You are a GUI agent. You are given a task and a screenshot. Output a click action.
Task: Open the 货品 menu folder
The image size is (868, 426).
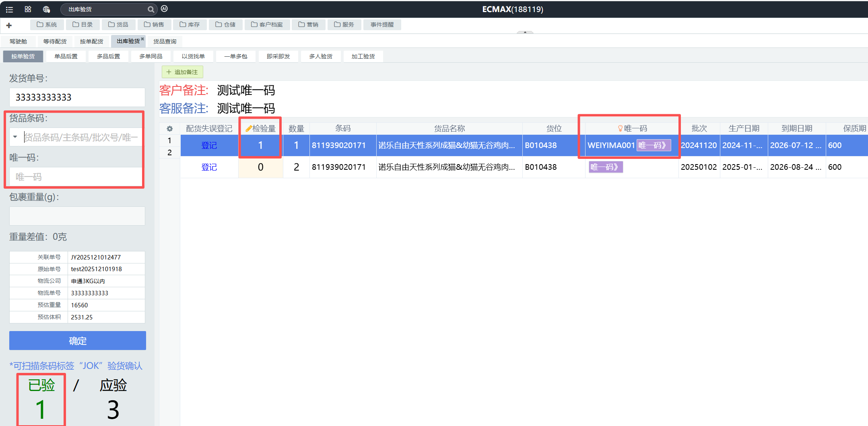pos(118,25)
